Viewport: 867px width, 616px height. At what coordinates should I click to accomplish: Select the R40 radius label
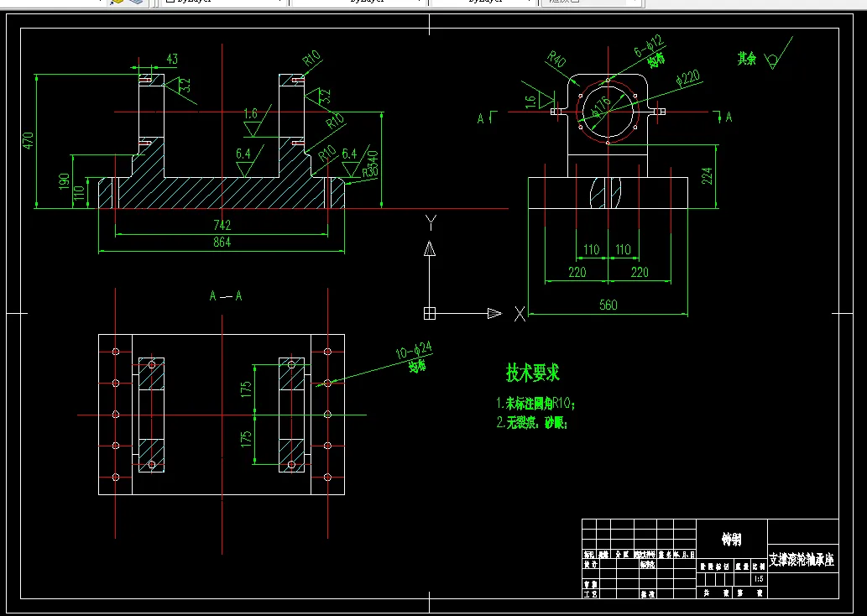tap(556, 60)
